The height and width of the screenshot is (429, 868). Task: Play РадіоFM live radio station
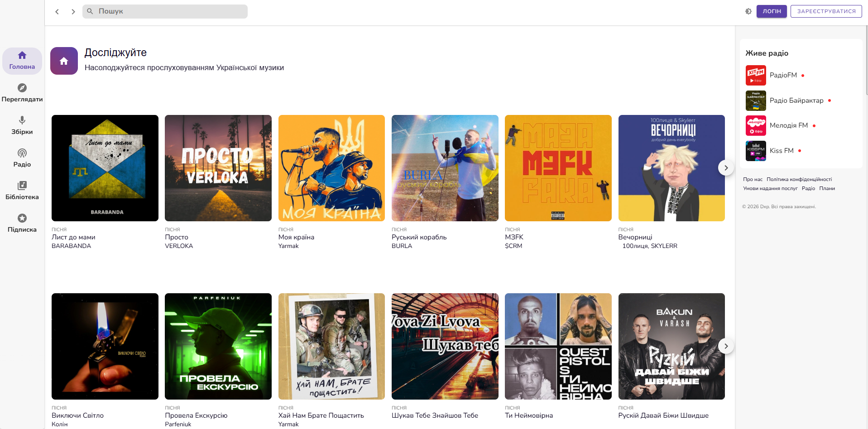click(x=783, y=75)
